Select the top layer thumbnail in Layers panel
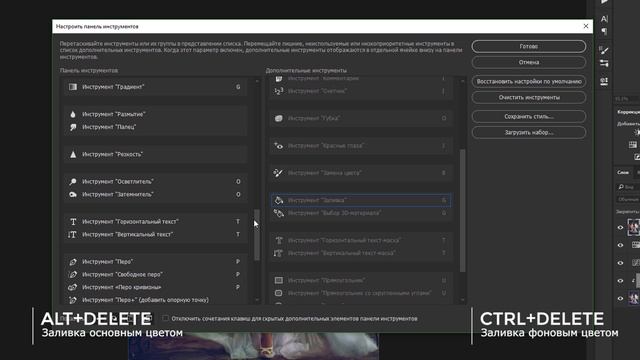640x360 pixels. (633, 227)
